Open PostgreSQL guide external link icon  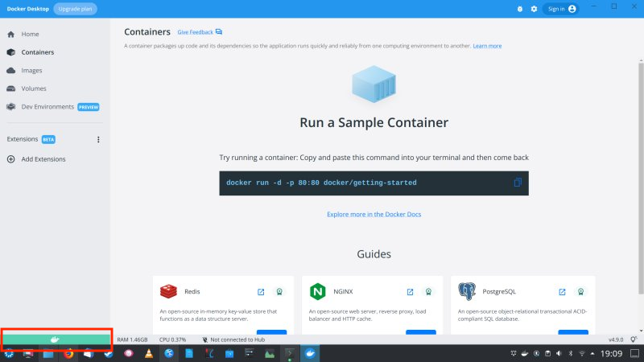(562, 292)
